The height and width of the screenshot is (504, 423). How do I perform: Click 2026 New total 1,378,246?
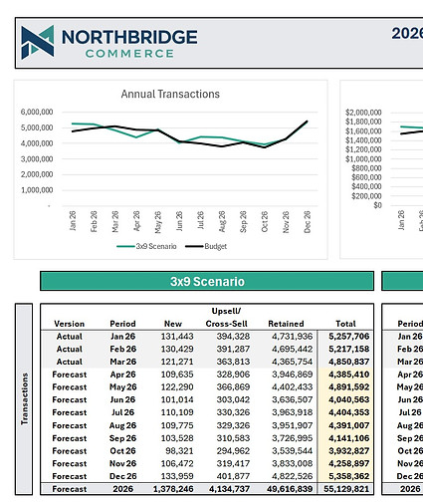coord(173,489)
